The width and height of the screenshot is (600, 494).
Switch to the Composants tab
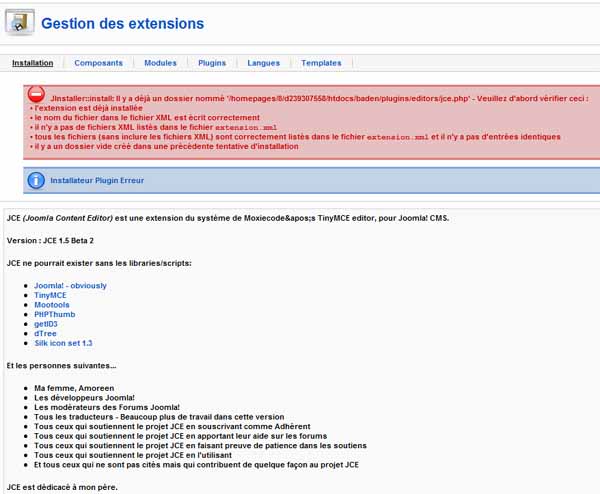[98, 63]
